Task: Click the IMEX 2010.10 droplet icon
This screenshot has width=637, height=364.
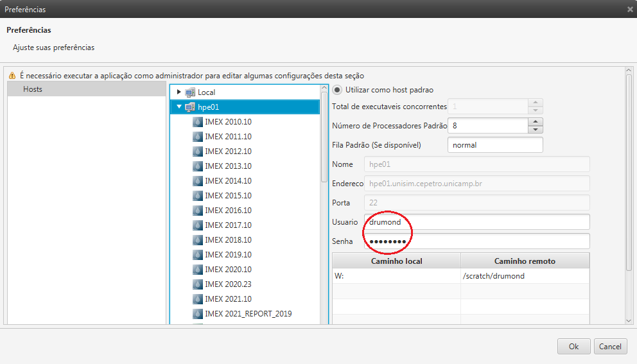Action: click(197, 122)
